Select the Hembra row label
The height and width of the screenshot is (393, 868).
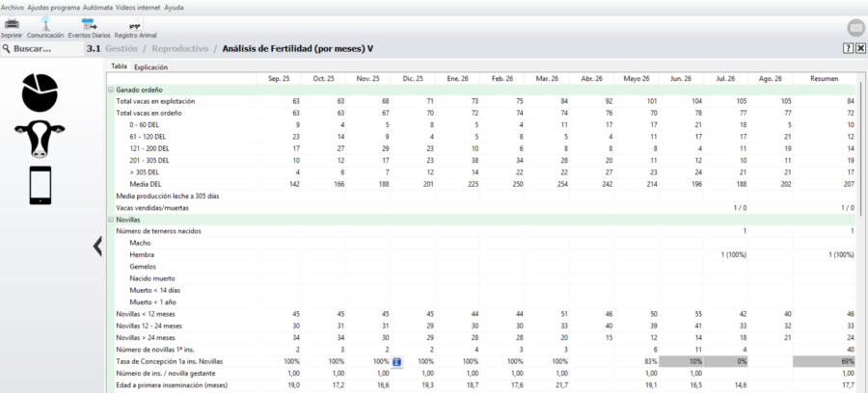point(142,255)
